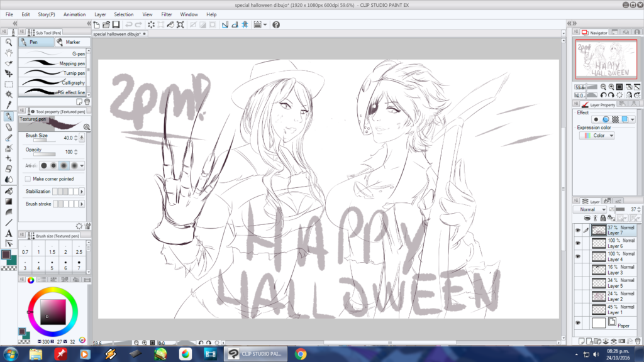Open the layer blending mode Normal dropdown
Viewport: 644px width, 362px height.
point(592,209)
